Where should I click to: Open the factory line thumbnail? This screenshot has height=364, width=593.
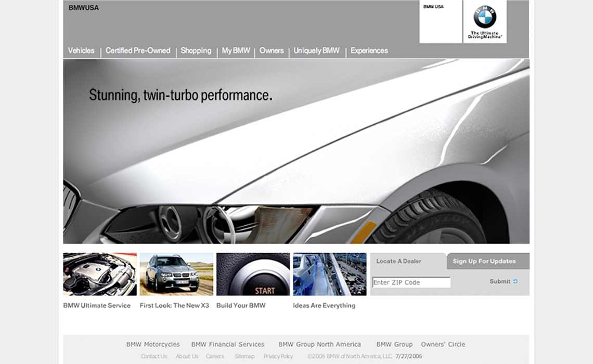coord(330,274)
